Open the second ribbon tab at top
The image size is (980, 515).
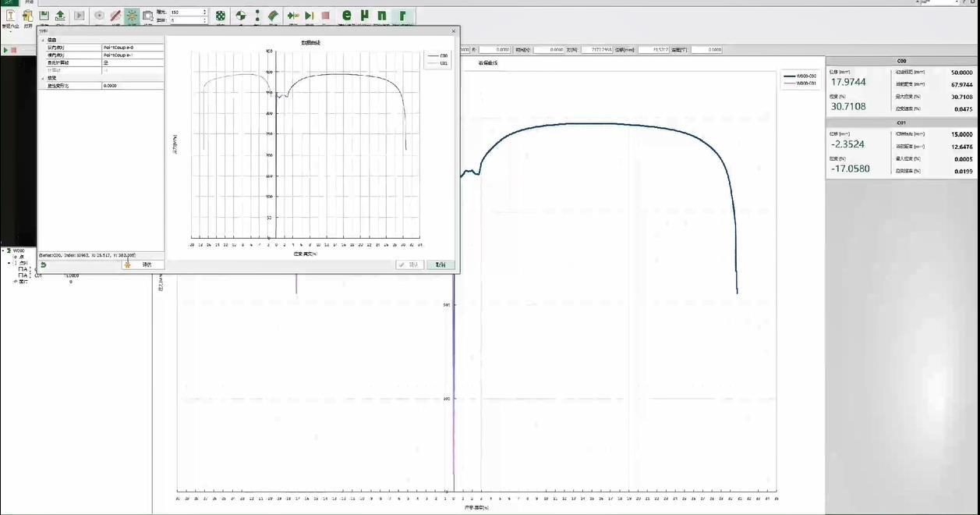click(31, 2)
